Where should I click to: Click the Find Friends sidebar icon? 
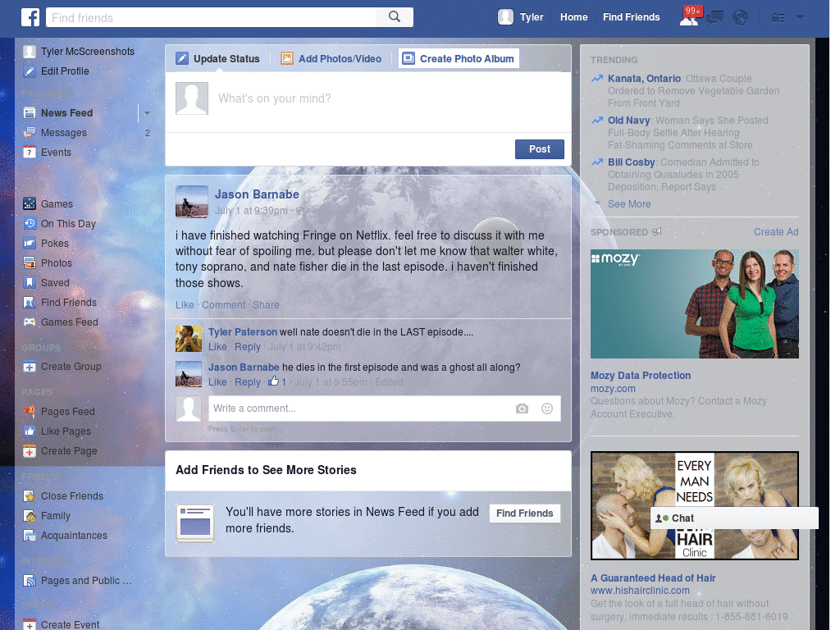click(x=30, y=302)
